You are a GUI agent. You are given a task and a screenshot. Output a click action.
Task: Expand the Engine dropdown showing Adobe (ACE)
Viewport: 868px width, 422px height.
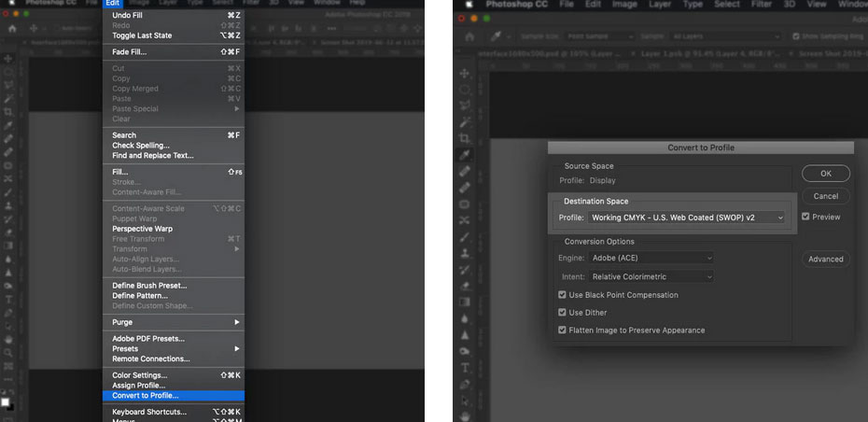coord(651,258)
